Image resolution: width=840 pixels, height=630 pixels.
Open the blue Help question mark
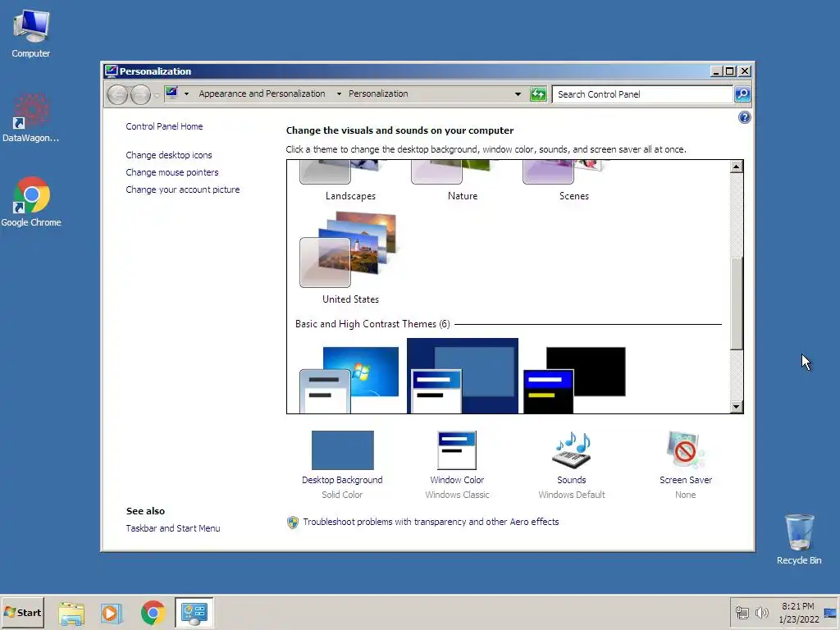(x=744, y=117)
